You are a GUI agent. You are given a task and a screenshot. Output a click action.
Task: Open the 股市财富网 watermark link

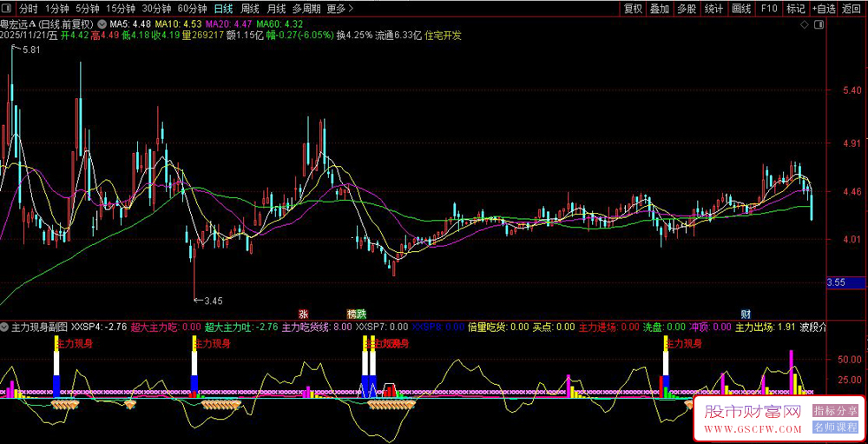tap(750, 410)
